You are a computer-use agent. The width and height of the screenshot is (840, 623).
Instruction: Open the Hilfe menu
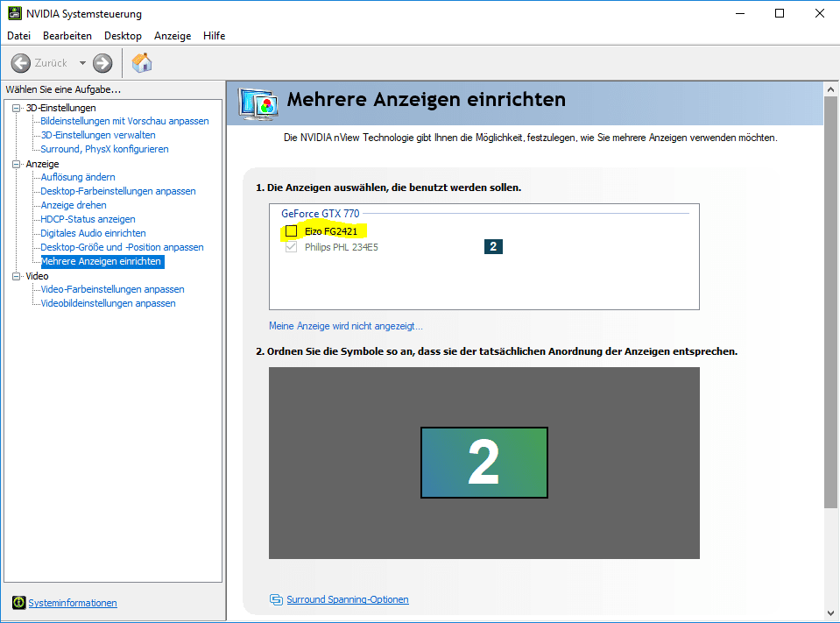point(215,36)
